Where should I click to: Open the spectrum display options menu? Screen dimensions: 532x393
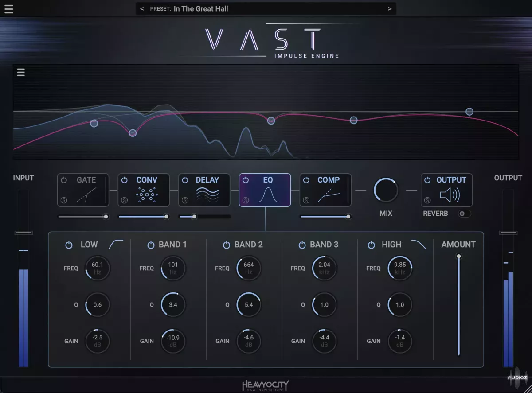21,73
